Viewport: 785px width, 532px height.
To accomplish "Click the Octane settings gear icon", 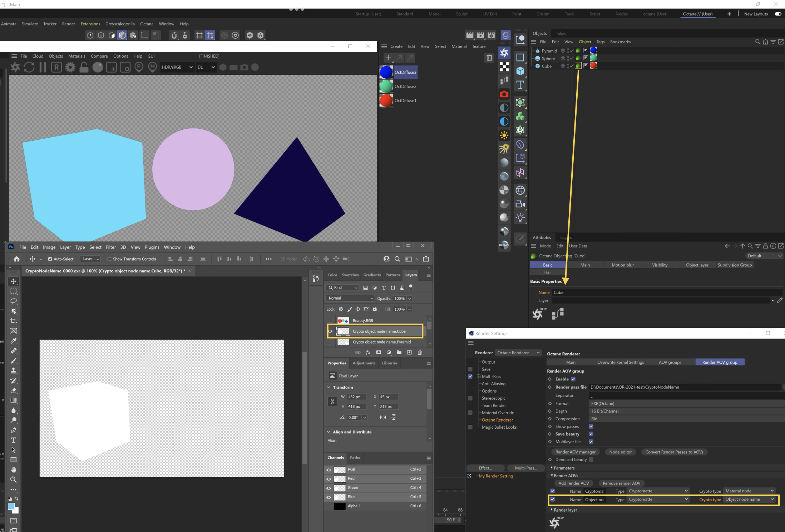I will [x=70, y=67].
